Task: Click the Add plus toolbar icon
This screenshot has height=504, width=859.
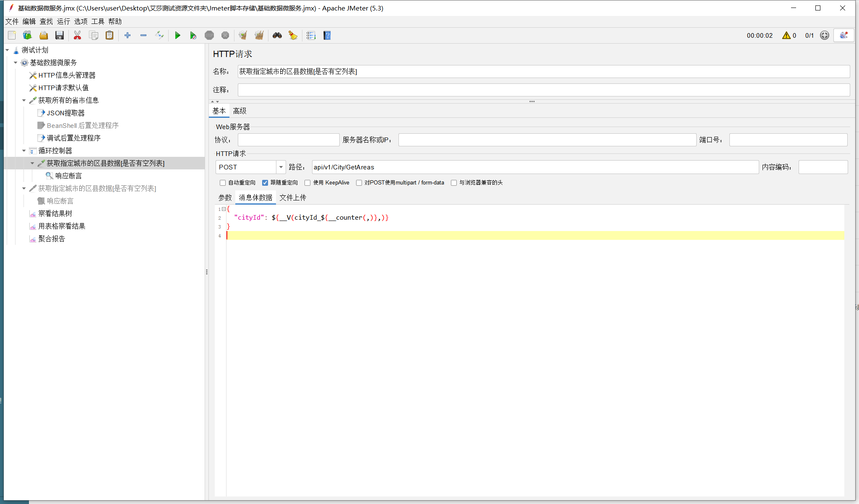Action: pos(128,36)
